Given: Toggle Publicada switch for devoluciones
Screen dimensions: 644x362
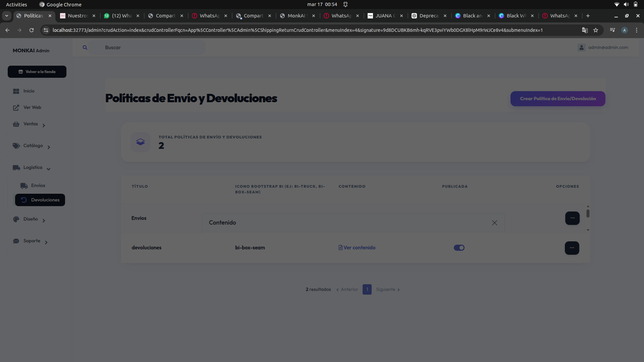Looking at the screenshot, I should [459, 248].
